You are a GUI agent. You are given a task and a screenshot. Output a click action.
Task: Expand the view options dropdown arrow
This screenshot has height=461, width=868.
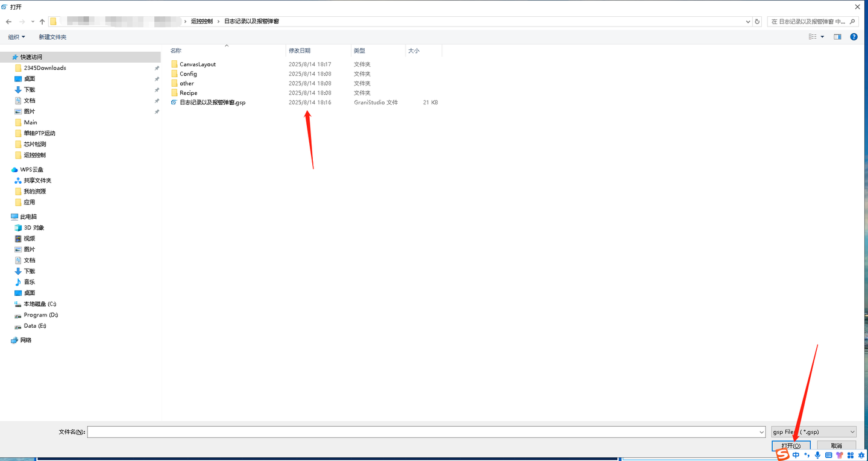pos(822,37)
